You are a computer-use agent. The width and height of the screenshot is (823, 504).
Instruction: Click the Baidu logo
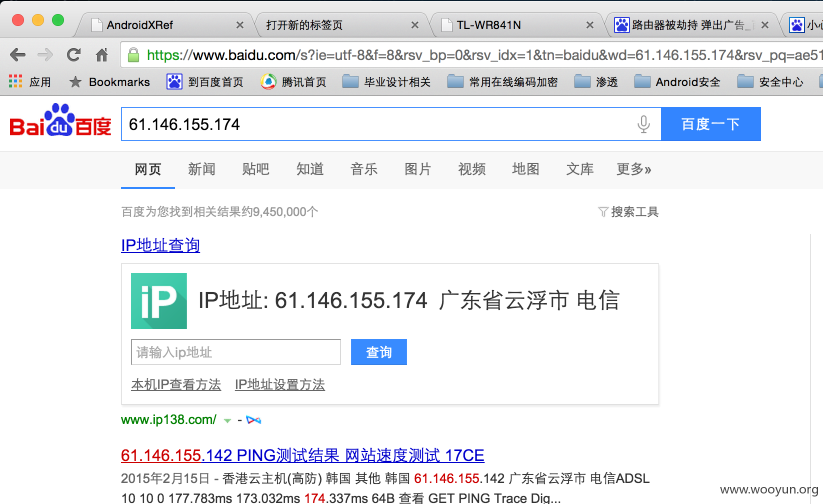pos(60,120)
